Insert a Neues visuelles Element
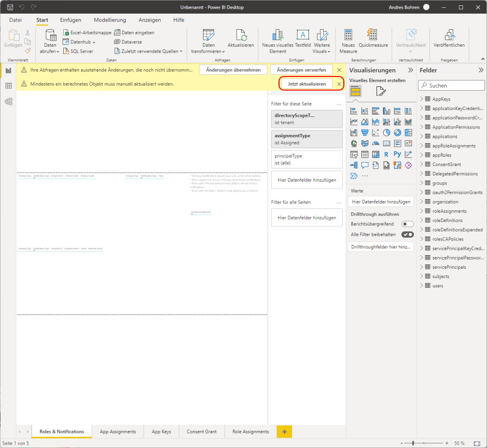The image size is (487, 448). tap(278, 41)
